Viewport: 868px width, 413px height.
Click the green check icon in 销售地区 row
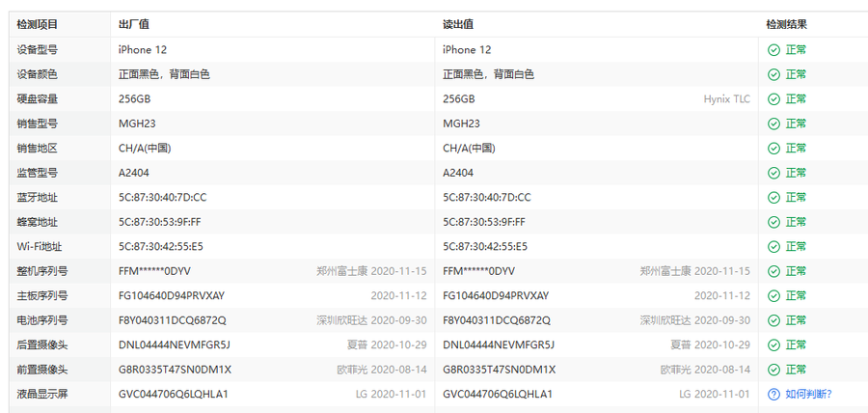[x=773, y=149]
